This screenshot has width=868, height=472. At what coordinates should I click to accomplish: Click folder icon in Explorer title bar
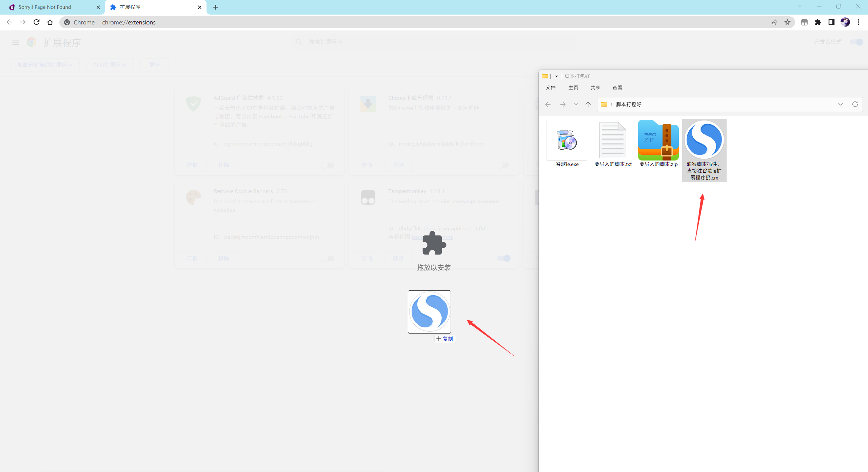[x=545, y=76]
